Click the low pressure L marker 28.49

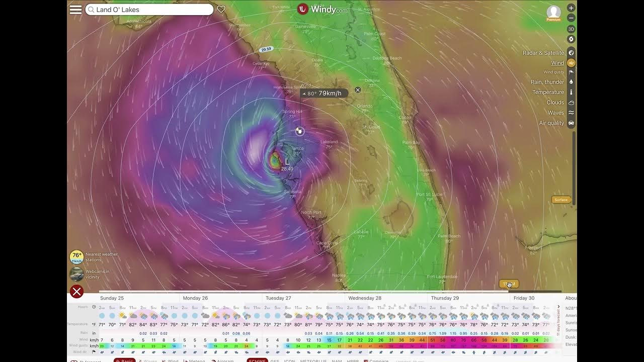tap(287, 164)
